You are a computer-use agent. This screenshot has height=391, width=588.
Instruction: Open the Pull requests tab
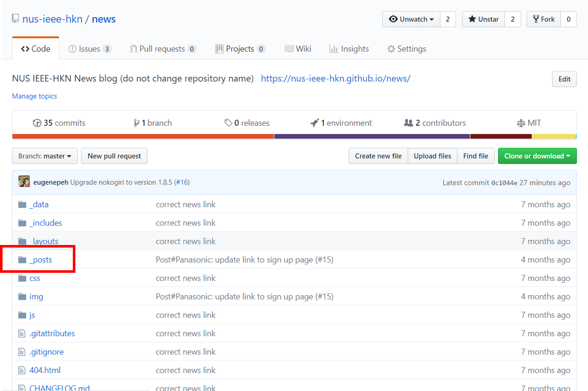point(163,49)
